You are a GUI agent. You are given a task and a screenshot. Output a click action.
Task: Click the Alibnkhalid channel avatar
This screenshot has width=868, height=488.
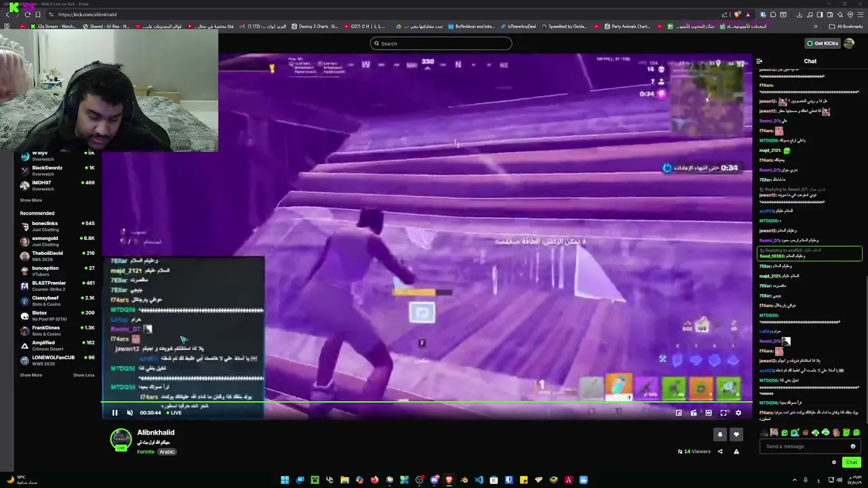(121, 439)
